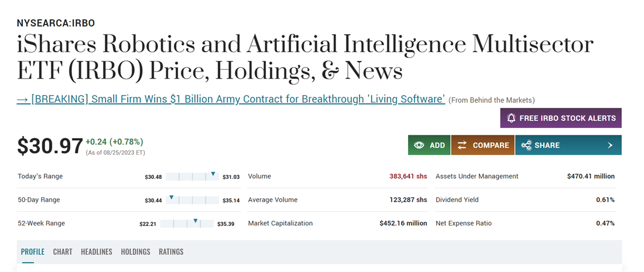Open the Profile tab

(33, 251)
